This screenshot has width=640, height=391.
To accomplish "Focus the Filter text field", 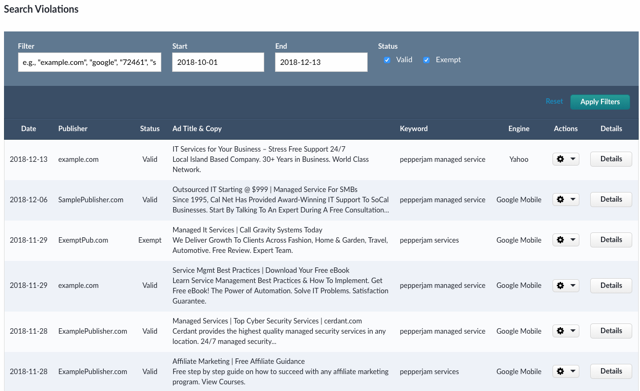I will 89,62.
